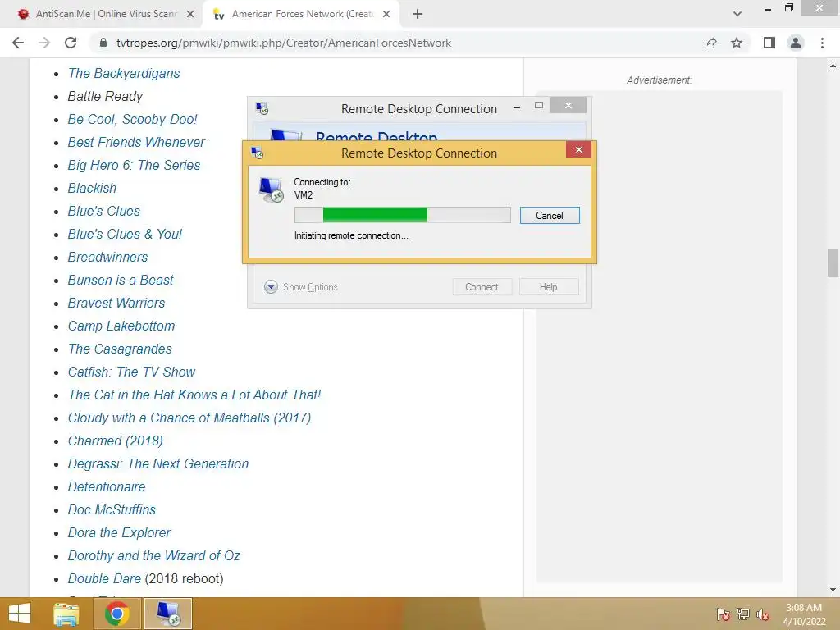The height and width of the screenshot is (630, 840).
Task: Click the padlock site info icon
Action: tap(103, 43)
